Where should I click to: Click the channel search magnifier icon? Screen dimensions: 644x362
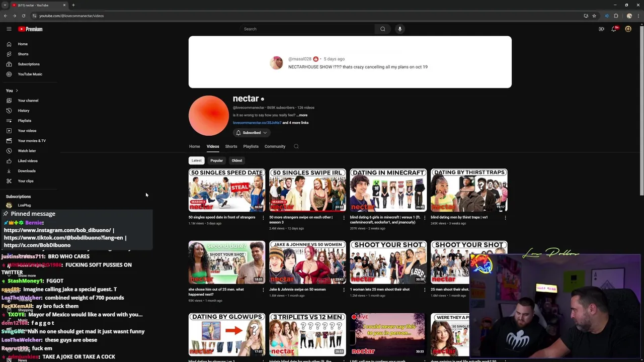point(296,146)
